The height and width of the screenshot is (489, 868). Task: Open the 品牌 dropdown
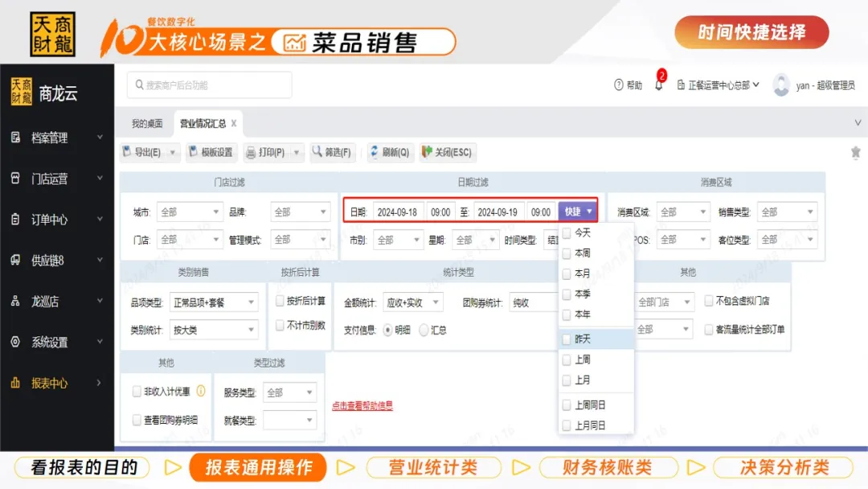coord(300,212)
